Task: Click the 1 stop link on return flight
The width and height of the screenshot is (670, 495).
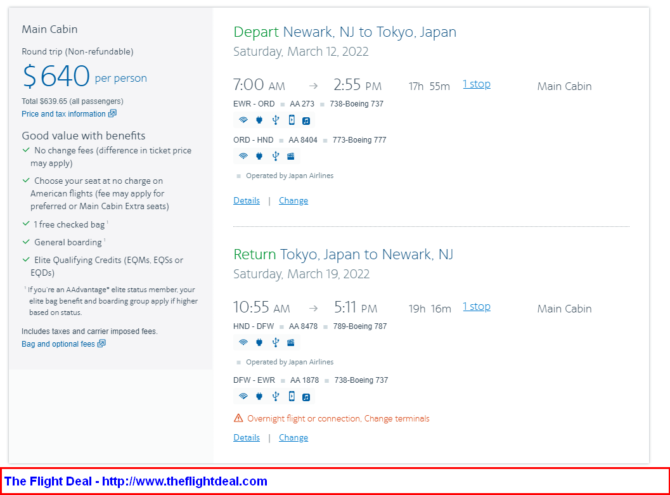Action: (476, 306)
